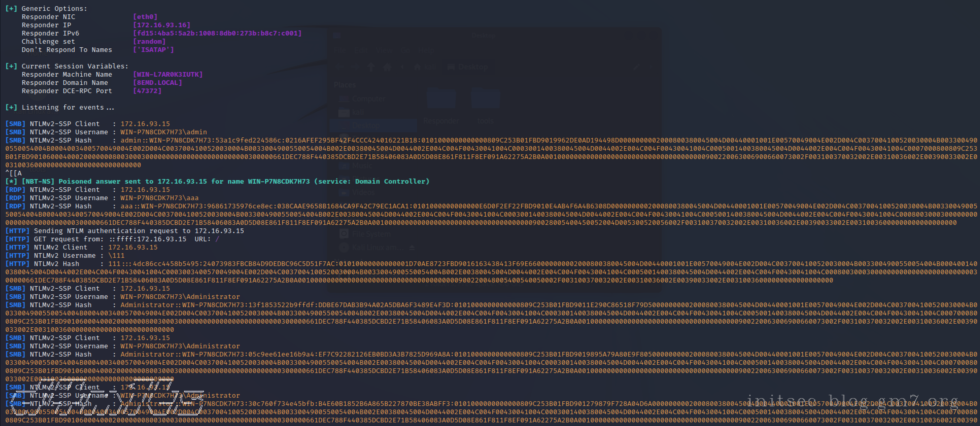The height and width of the screenshot is (426, 980).
Task: Click the parent folder up arrow
Action: tap(371, 67)
